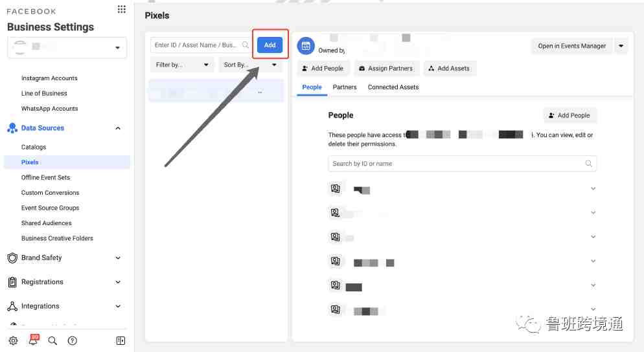Open Line of Business in sidebar

[44, 93]
